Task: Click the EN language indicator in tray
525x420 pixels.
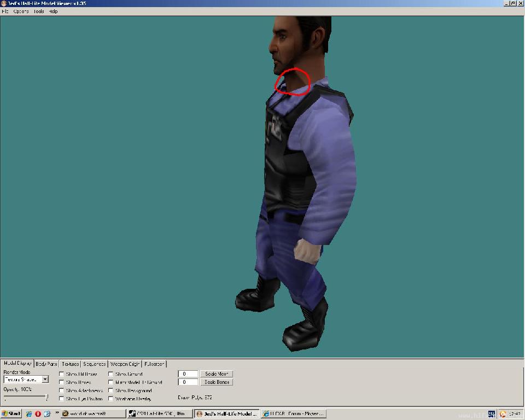Action: (492, 415)
